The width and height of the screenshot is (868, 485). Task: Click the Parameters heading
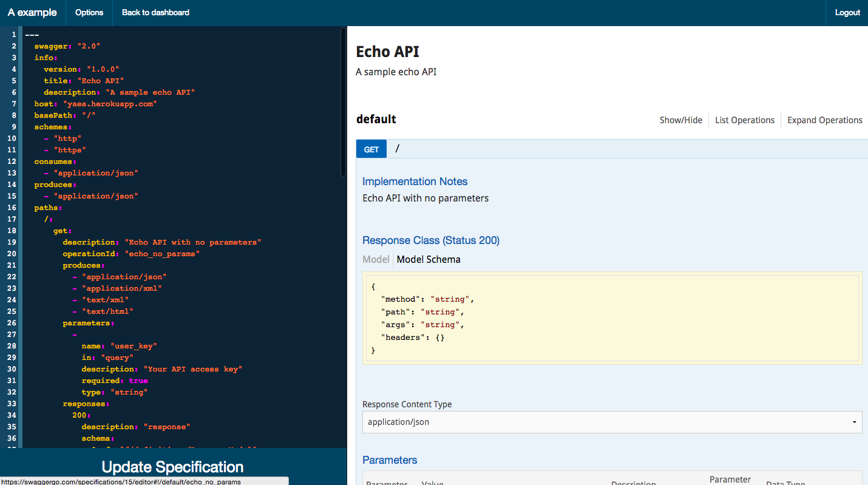(x=390, y=460)
